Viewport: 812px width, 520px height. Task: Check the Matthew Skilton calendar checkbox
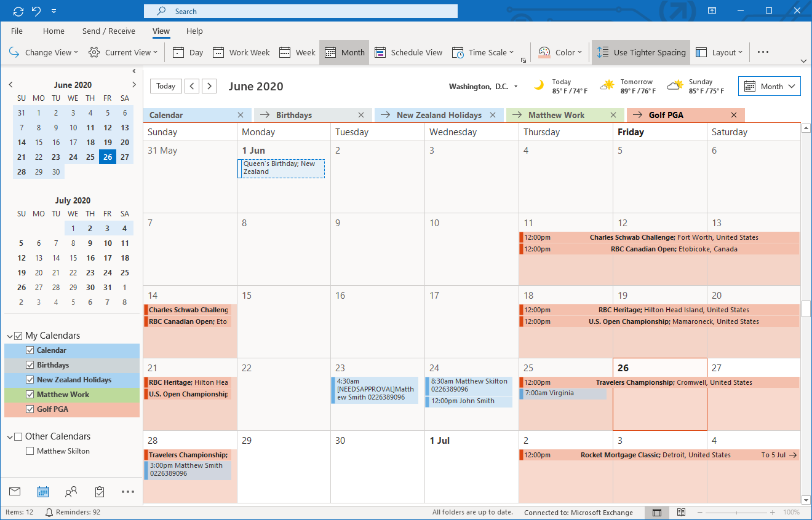pos(30,451)
